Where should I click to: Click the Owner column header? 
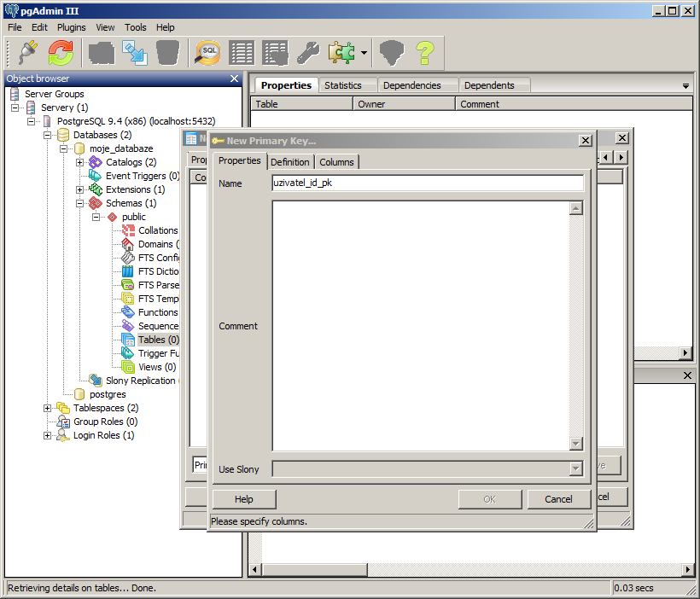tap(404, 104)
